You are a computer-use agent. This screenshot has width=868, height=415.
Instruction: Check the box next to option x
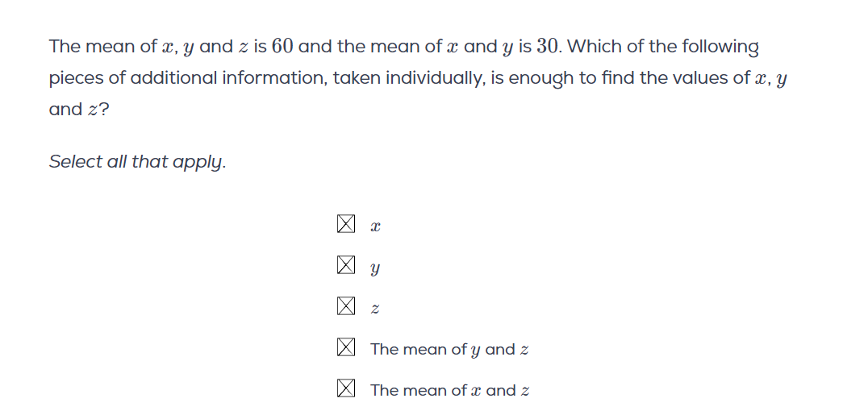pyautogui.click(x=345, y=224)
